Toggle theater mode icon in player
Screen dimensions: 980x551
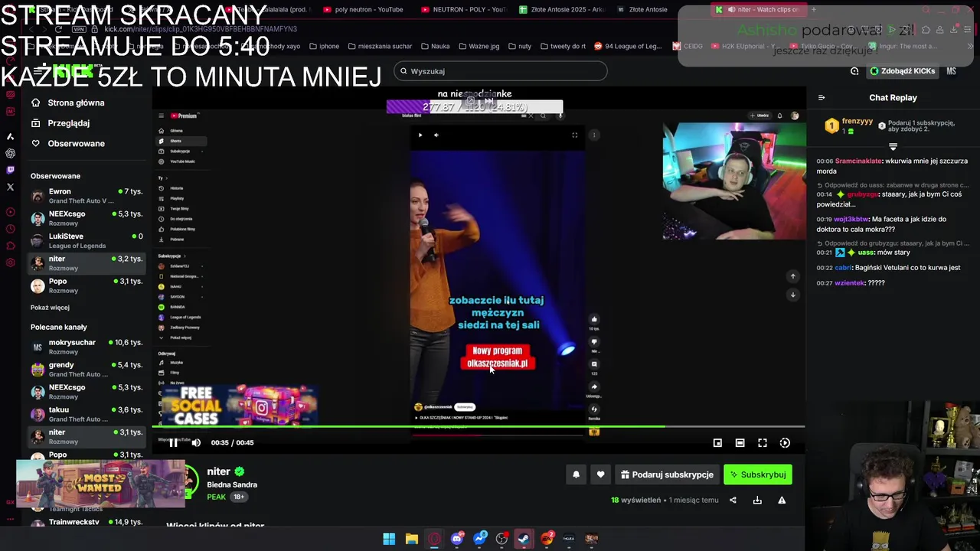pyautogui.click(x=740, y=442)
